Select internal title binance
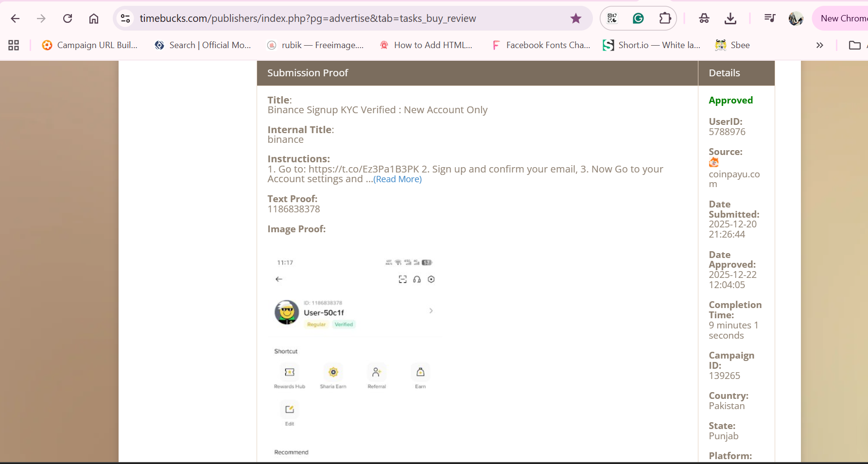This screenshot has height=464, width=868. click(285, 139)
